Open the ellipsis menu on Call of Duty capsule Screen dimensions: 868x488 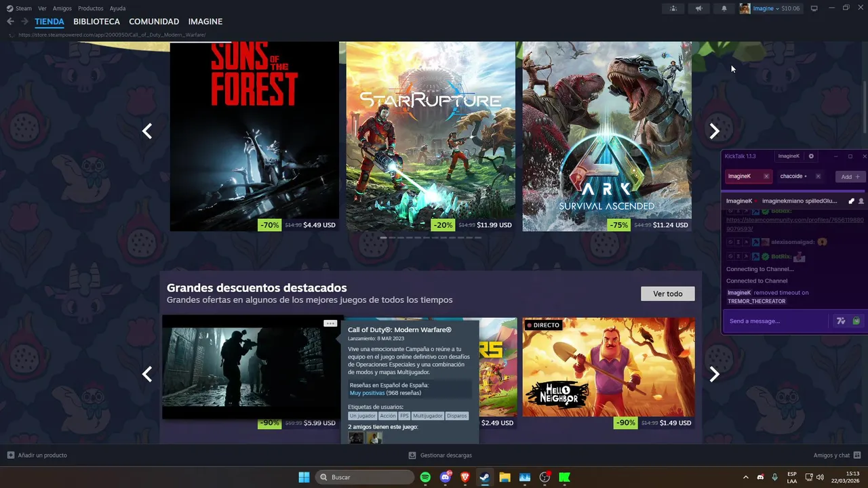pyautogui.click(x=330, y=323)
